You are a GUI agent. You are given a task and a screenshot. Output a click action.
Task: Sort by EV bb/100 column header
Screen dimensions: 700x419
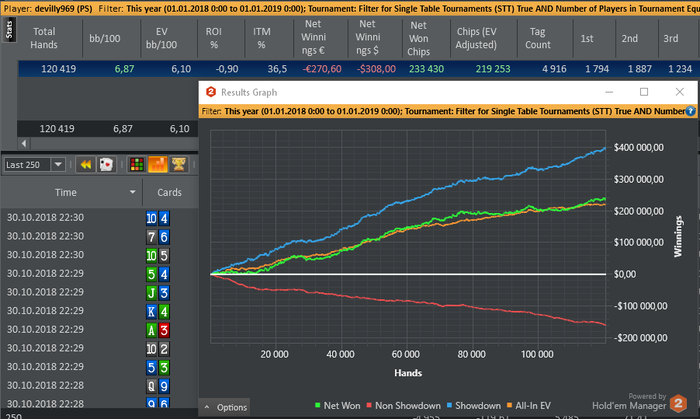[161, 38]
